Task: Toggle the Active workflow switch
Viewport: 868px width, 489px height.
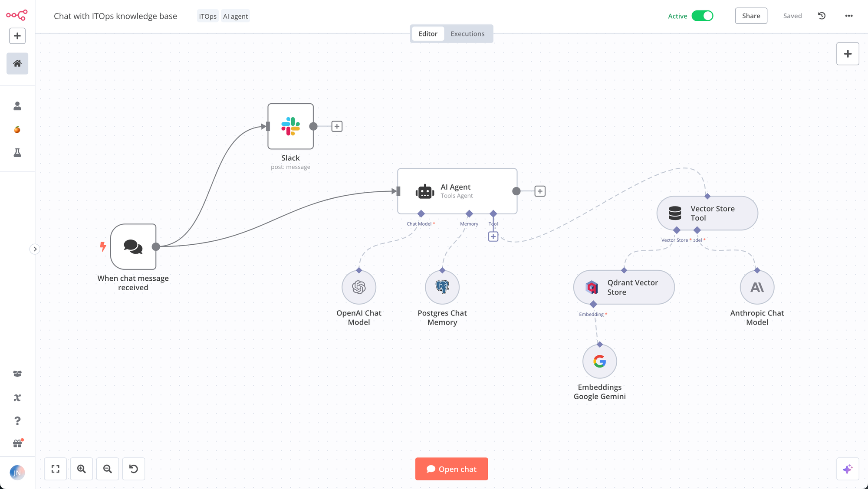Action: [x=702, y=16]
